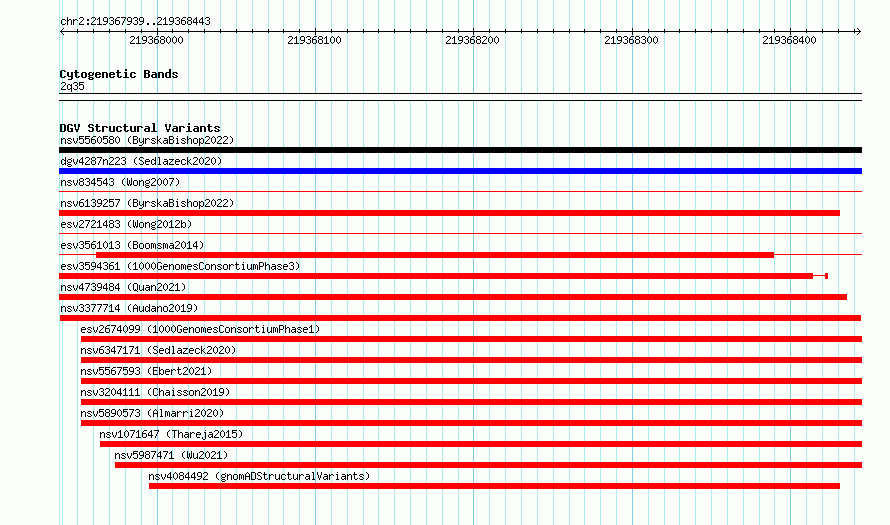
Task: Select the red nsv4739484 variant bar
Action: [453, 297]
